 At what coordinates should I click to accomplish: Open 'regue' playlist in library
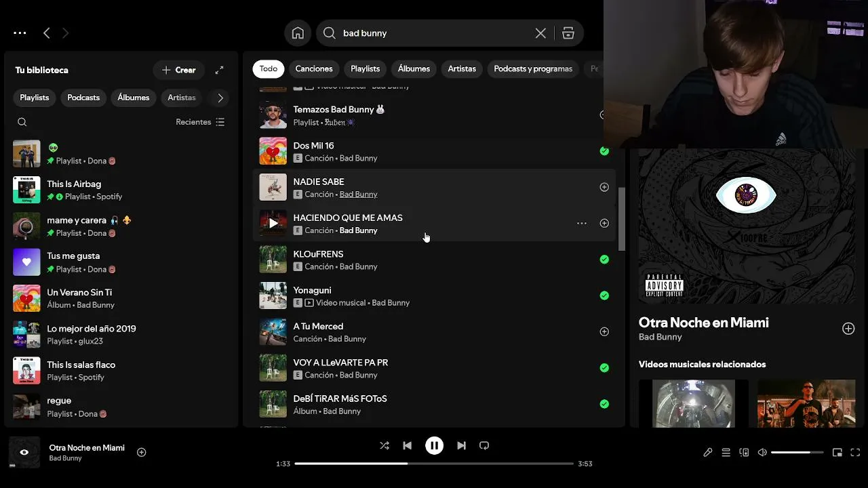[x=121, y=407]
